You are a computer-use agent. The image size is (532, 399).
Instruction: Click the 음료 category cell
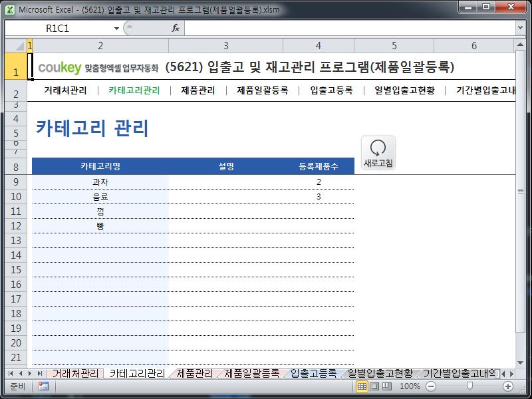[100, 197]
